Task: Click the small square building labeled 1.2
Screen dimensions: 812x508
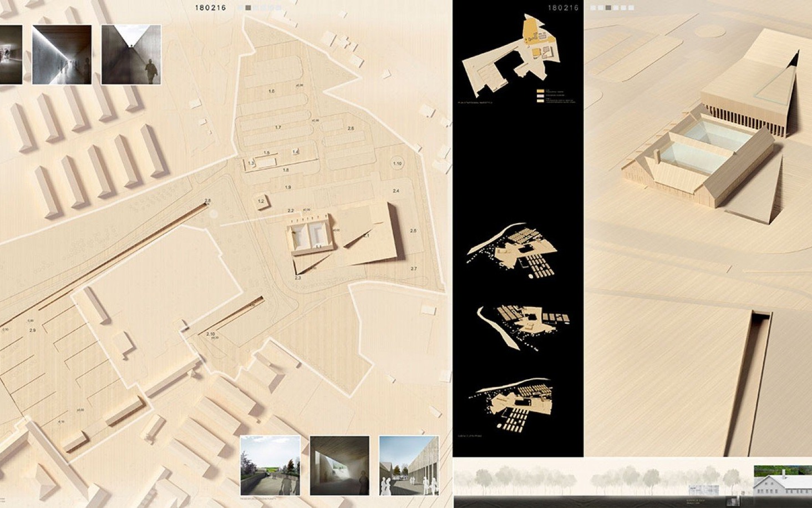Action: (x=262, y=202)
